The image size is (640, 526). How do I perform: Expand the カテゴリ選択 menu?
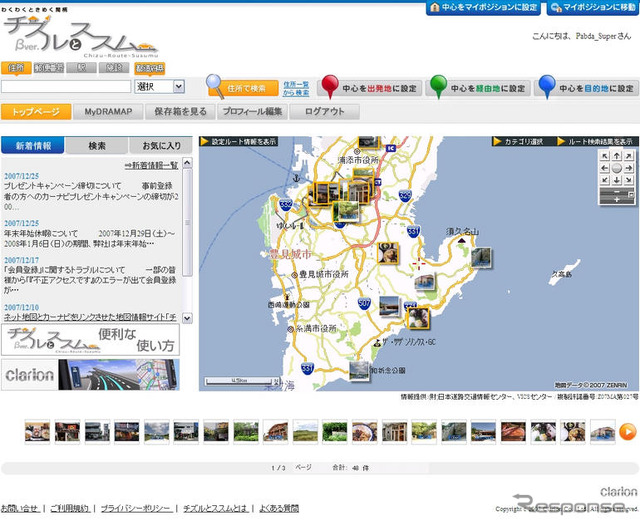(x=519, y=141)
